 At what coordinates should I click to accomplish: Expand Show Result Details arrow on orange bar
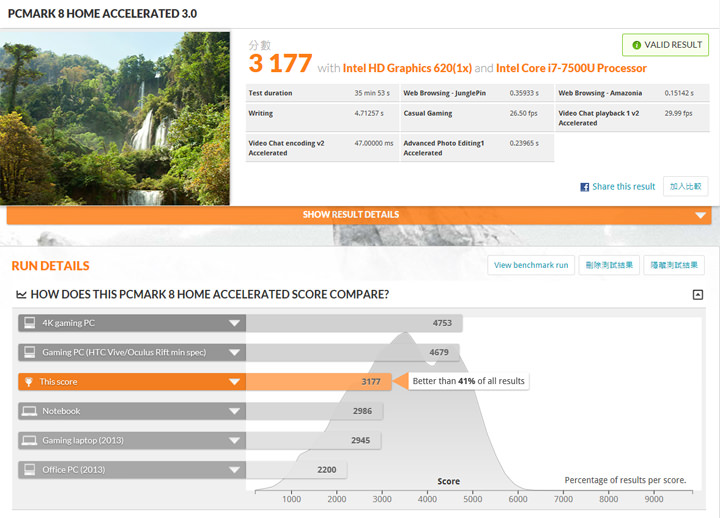[702, 215]
